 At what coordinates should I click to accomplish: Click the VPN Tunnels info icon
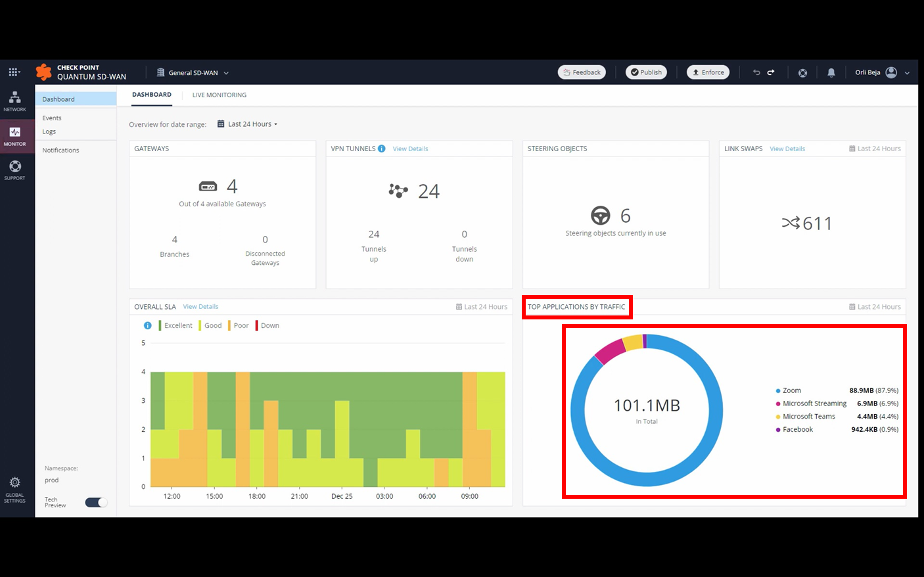tap(382, 149)
